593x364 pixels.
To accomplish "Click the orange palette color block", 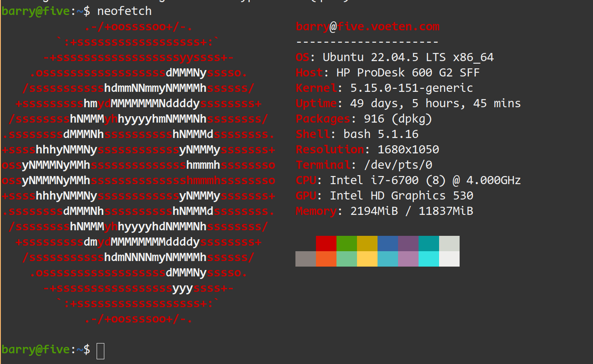I will (326, 259).
